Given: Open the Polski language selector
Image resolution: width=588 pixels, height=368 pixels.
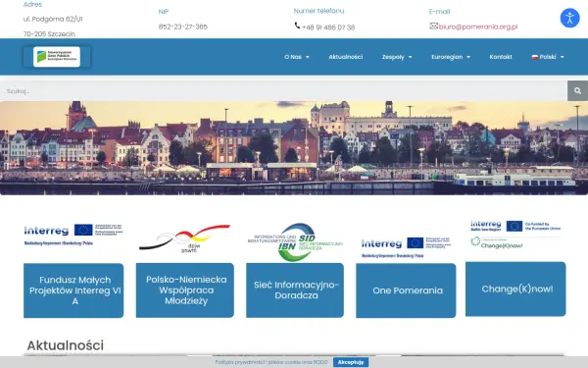Looking at the screenshot, I should point(548,57).
